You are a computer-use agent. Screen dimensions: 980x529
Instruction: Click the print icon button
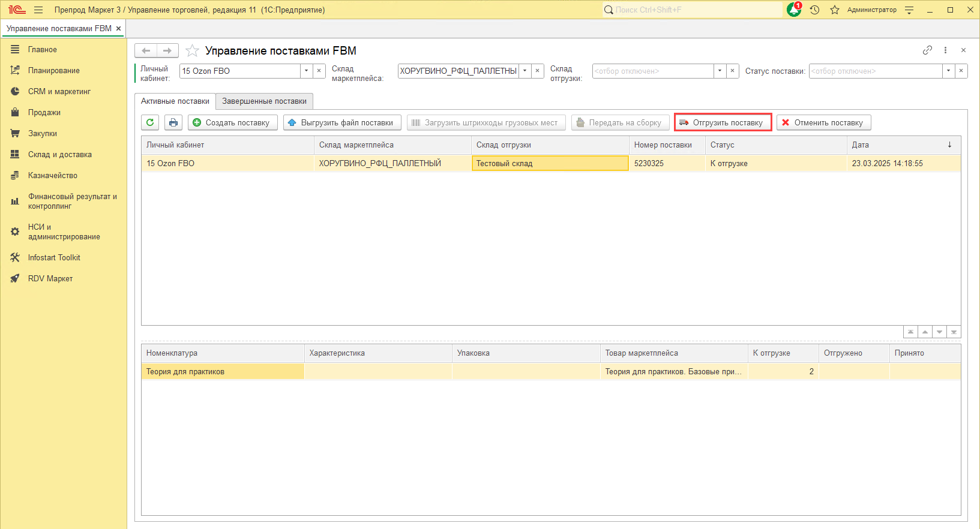(173, 122)
